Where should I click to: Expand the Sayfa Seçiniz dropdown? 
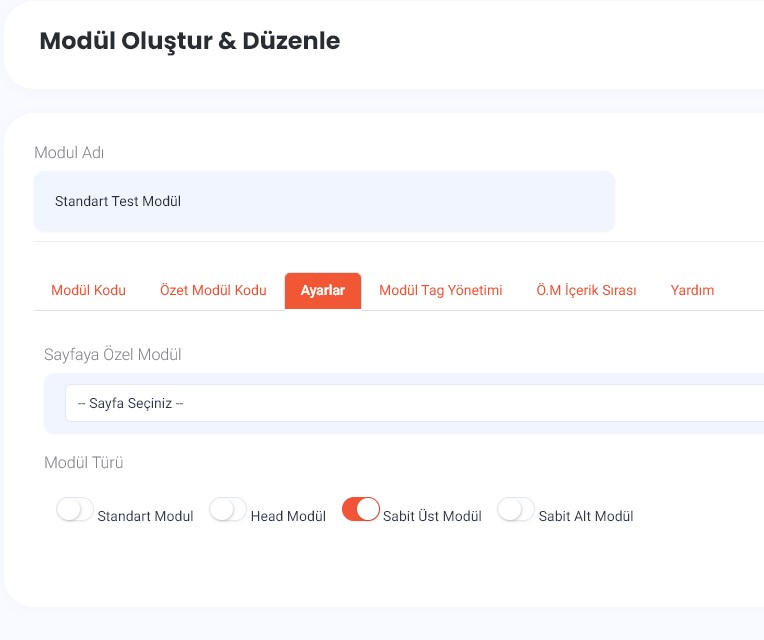click(x=414, y=403)
